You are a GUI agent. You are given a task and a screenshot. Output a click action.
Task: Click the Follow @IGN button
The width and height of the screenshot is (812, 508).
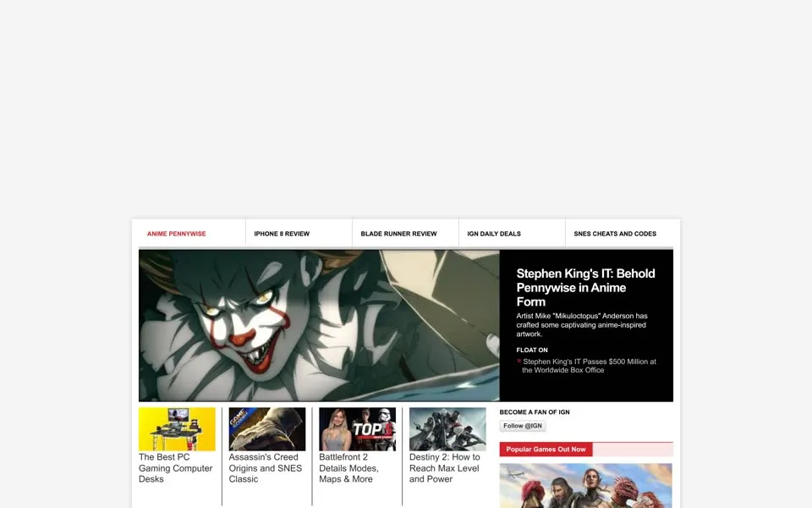[x=523, y=426]
